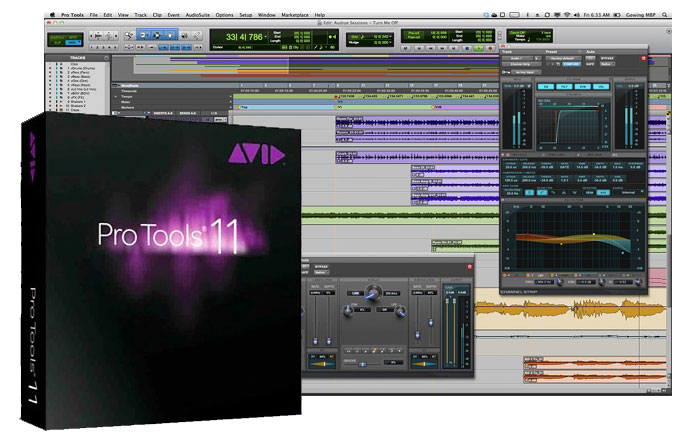Click the Tracks list options circle icon

[106, 58]
